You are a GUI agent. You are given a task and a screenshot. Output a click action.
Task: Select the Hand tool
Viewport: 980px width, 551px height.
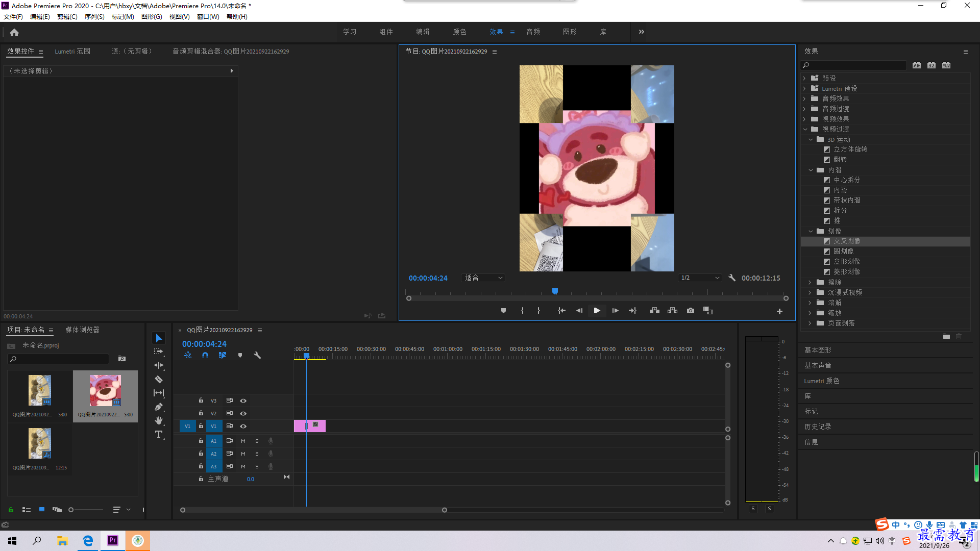click(x=159, y=420)
